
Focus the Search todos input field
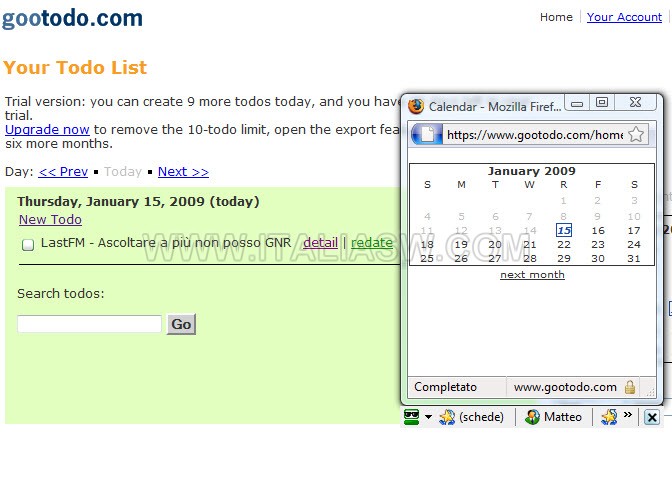click(89, 324)
